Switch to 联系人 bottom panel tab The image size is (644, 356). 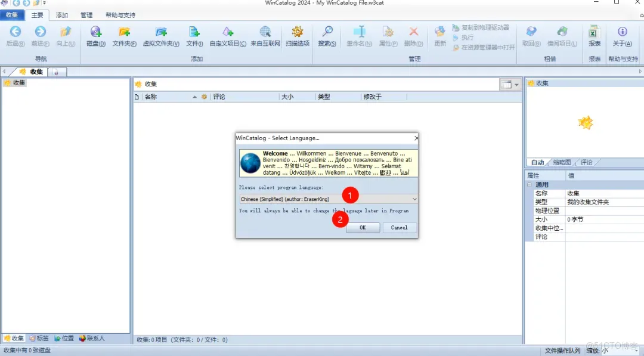92,338
